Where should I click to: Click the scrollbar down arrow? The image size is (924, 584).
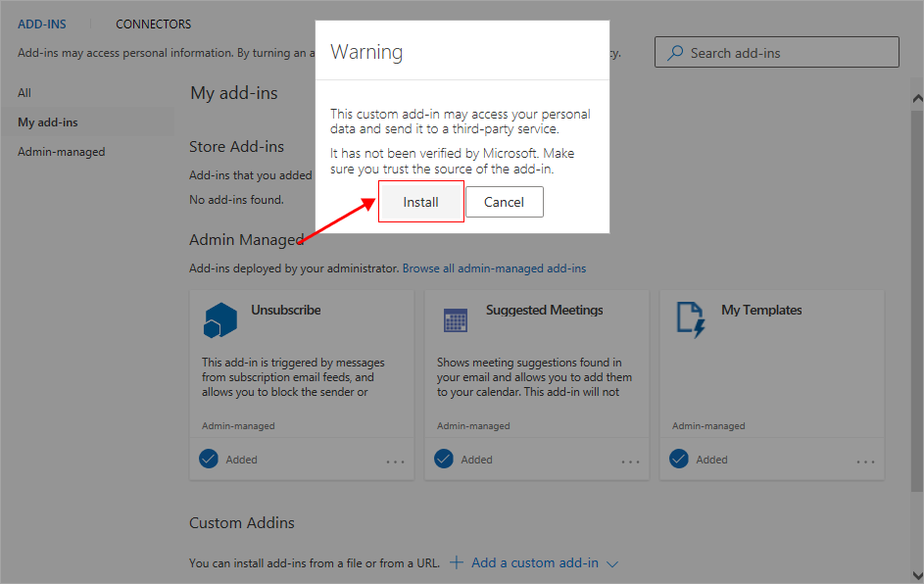pos(917,574)
